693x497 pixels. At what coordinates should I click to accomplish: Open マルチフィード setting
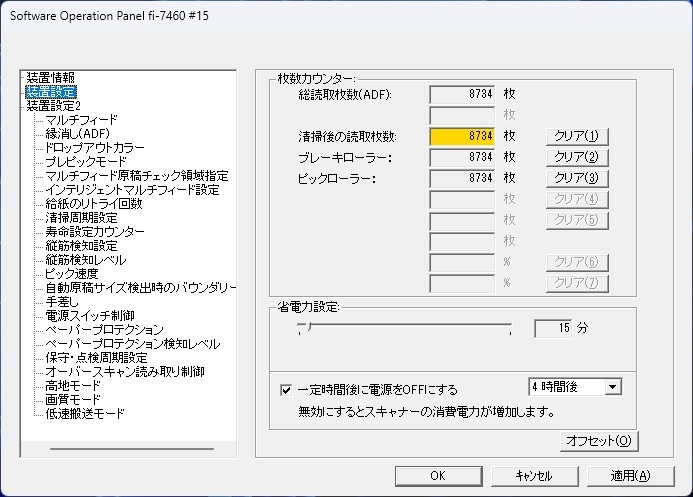(82, 119)
